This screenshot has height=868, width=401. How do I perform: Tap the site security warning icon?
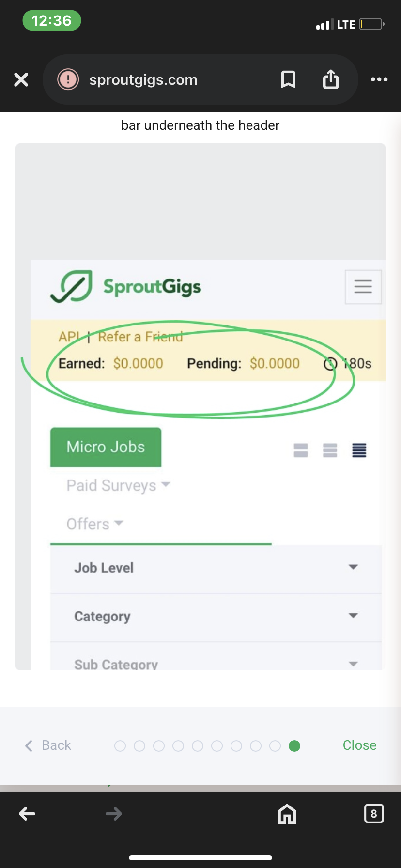68,79
